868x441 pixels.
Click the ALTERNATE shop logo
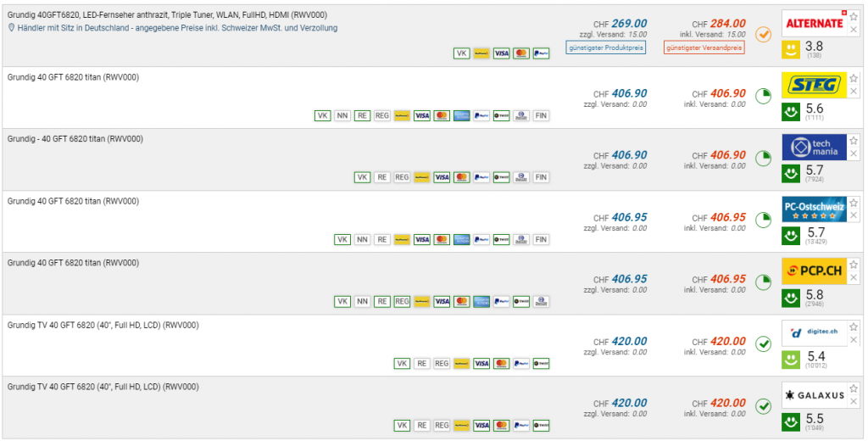[814, 23]
